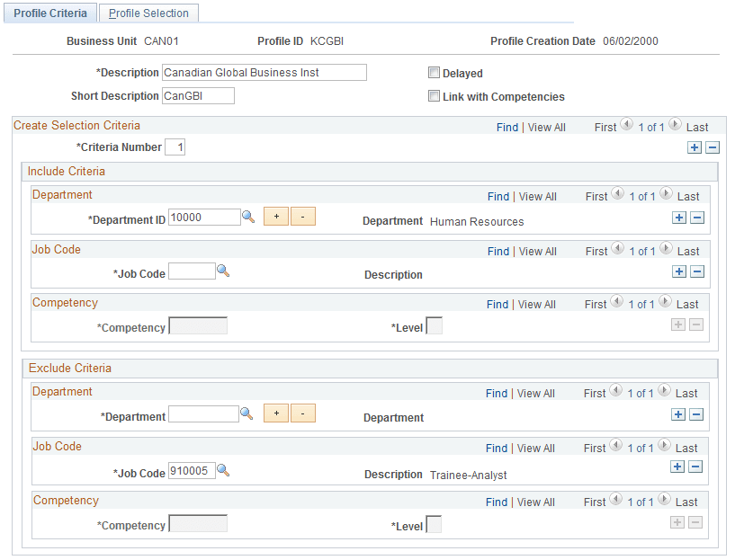735x560 pixels.
Task: Click the orange minus button beside Exclude Department
Action: [303, 413]
